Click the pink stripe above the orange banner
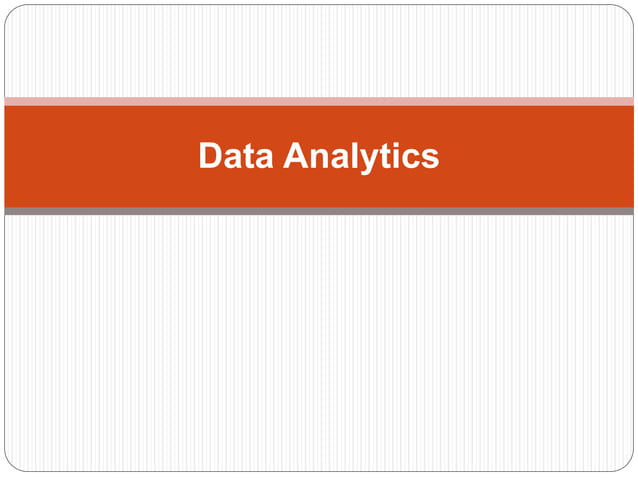The image size is (638, 478). pyautogui.click(x=319, y=101)
